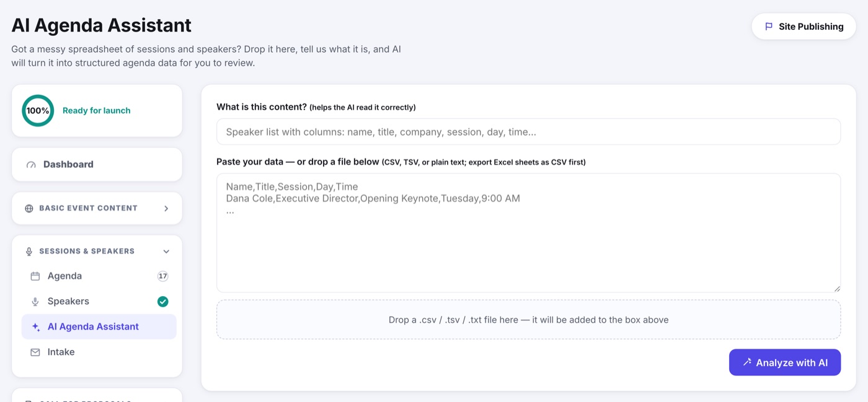Click the microphone icon next to Speakers
The height and width of the screenshot is (402, 868).
click(x=35, y=302)
